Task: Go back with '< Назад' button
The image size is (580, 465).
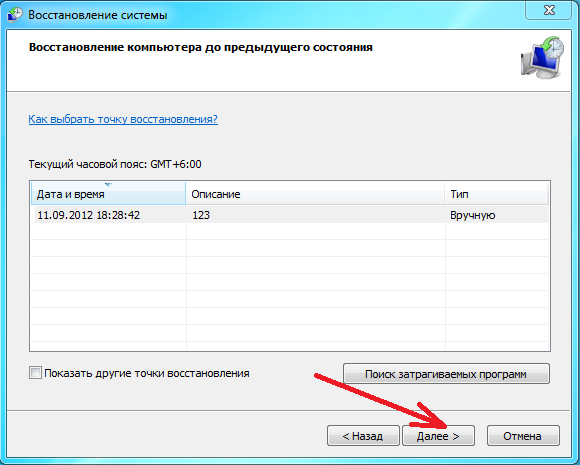Action: (x=363, y=436)
